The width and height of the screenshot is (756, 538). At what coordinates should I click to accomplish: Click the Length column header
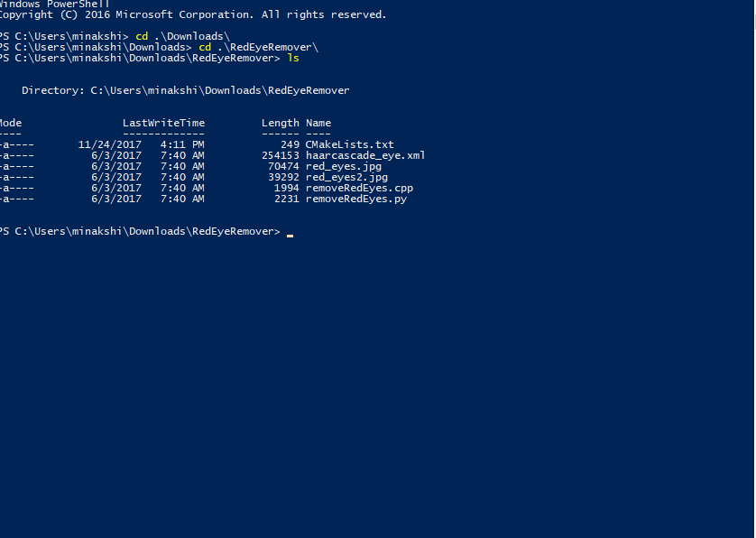281,123
